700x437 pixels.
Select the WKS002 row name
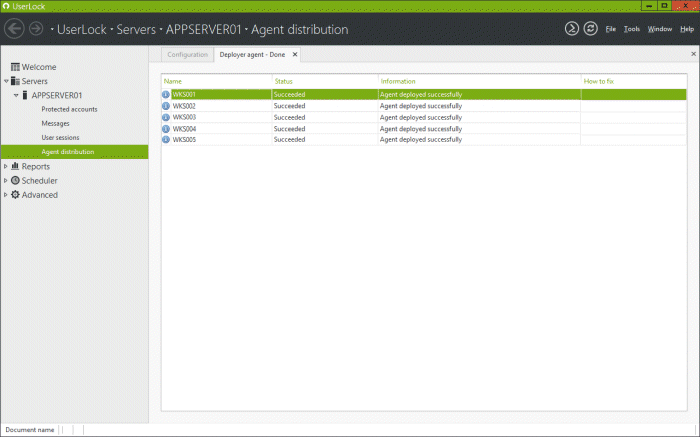coord(184,106)
